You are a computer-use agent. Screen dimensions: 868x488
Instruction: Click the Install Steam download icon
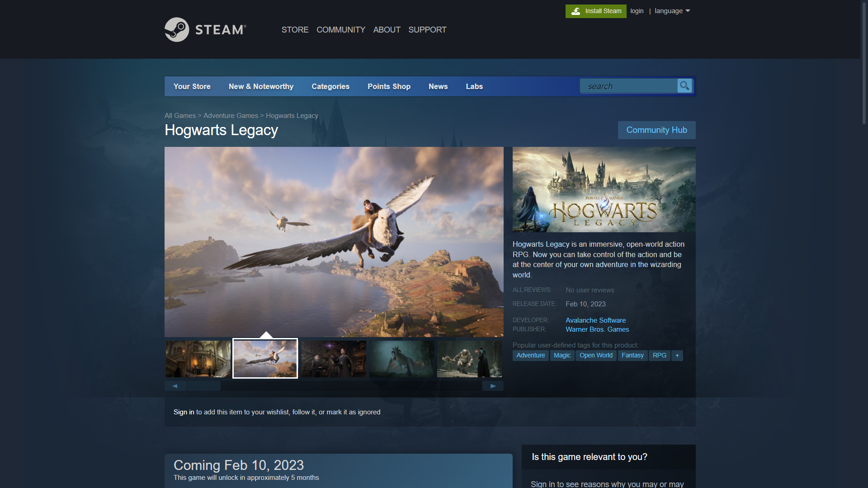click(576, 11)
